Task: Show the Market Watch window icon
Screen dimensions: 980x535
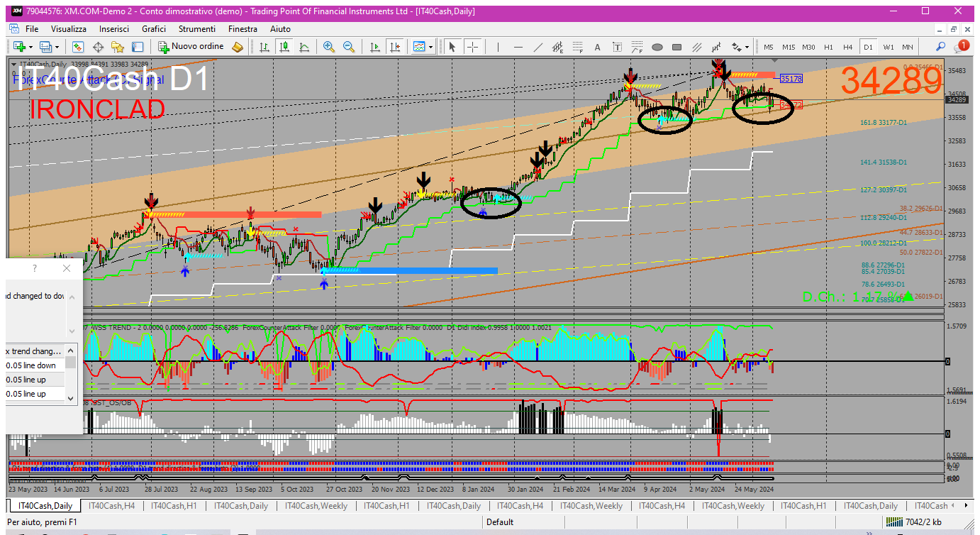Action: pos(78,47)
